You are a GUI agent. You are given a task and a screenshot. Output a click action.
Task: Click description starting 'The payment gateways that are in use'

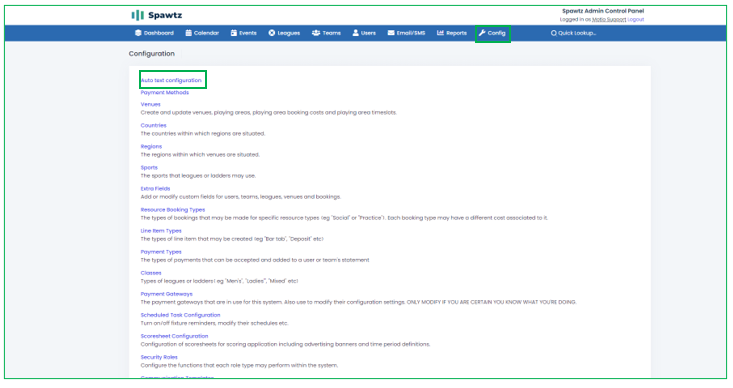(359, 302)
